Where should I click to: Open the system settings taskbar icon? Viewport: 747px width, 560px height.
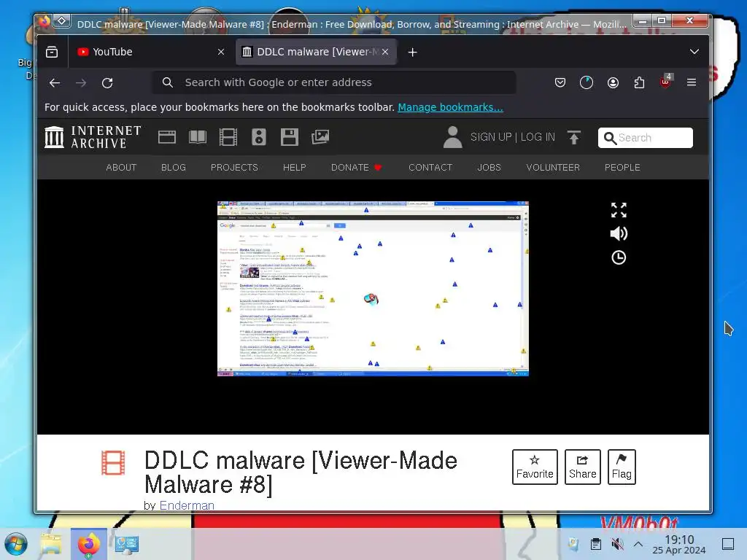[x=127, y=544]
